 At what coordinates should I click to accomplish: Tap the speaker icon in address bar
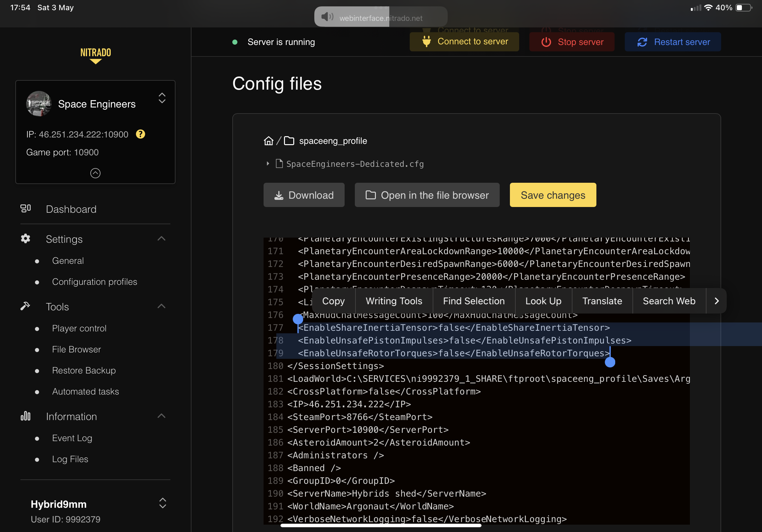pos(327,17)
